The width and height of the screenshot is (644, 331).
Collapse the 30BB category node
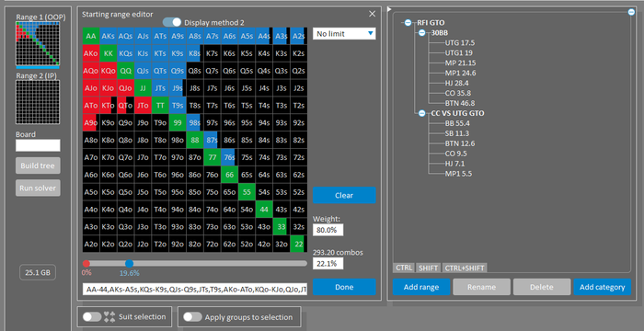421,33
